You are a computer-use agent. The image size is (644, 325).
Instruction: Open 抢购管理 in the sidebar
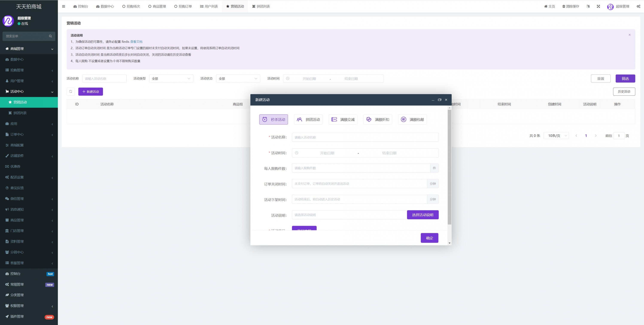pyautogui.click(x=17, y=70)
